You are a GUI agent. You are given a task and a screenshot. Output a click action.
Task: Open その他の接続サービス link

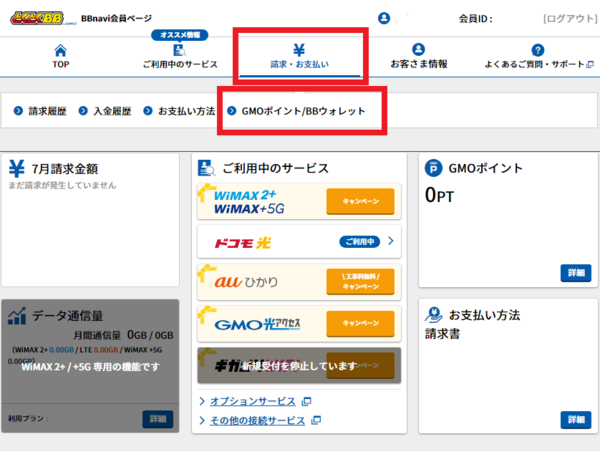pos(254,418)
